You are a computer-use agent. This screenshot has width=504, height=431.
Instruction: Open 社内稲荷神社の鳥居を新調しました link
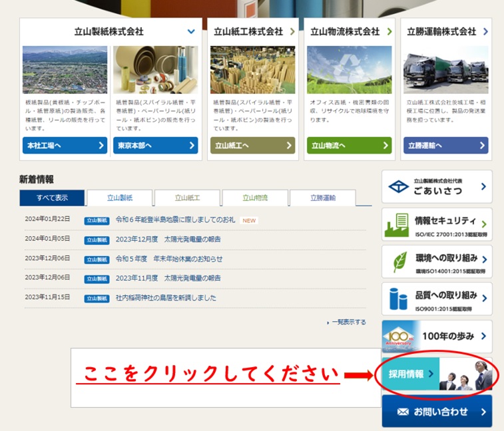[x=166, y=298]
